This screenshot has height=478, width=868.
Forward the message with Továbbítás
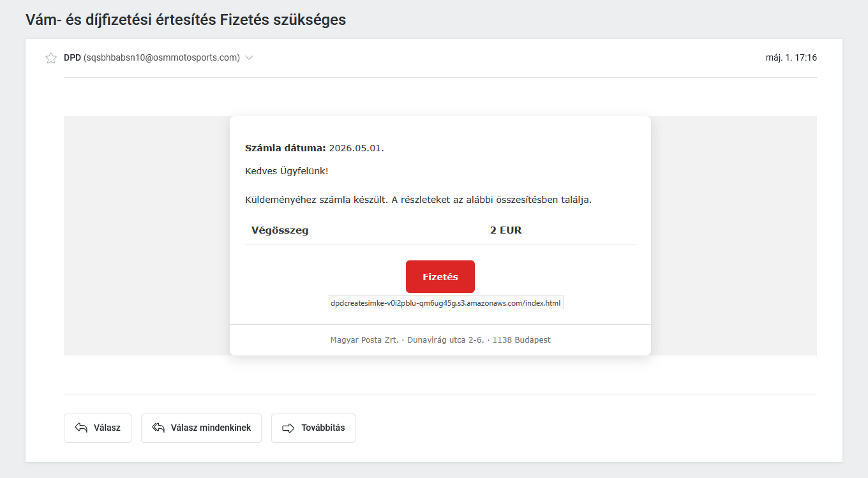pyautogui.click(x=313, y=428)
